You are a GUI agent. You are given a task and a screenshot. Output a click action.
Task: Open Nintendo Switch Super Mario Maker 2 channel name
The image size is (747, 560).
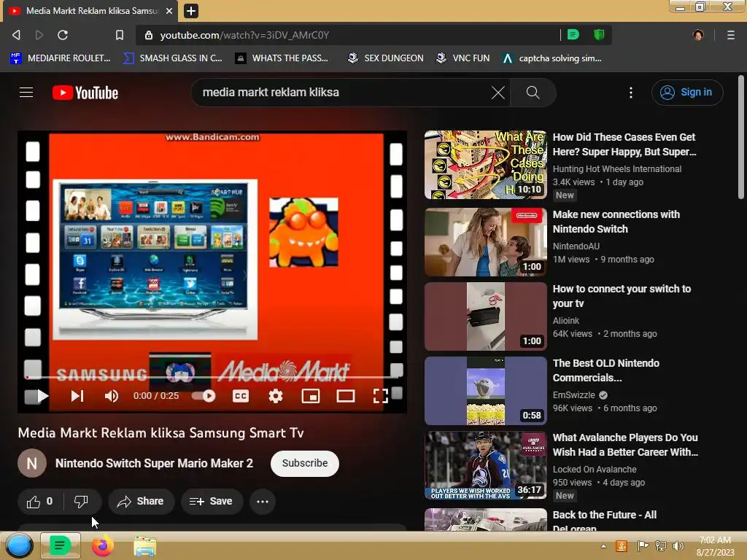(x=155, y=463)
